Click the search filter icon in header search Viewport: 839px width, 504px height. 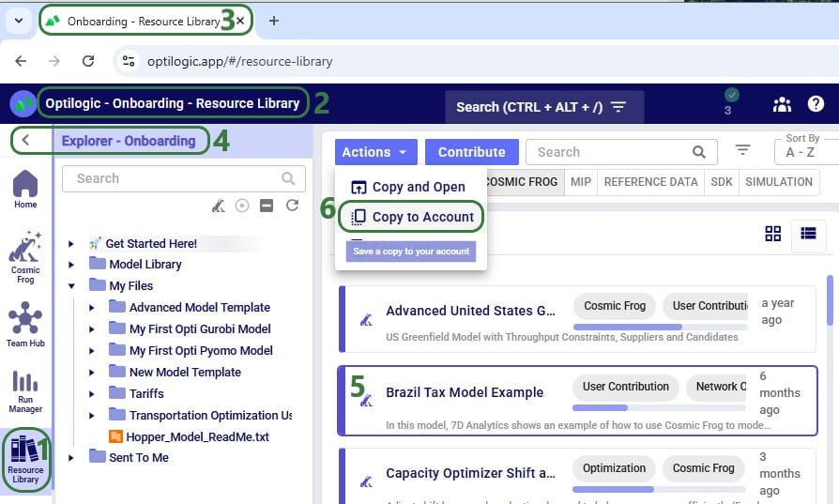click(x=618, y=107)
